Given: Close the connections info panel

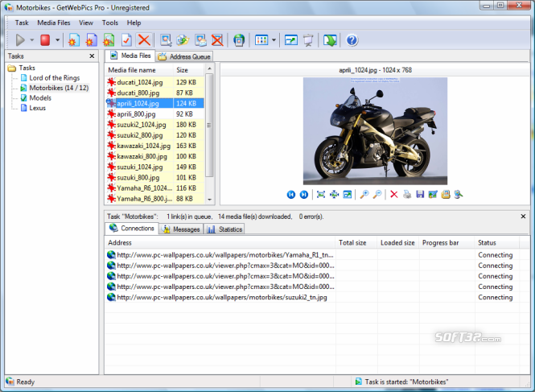Looking at the screenshot, I should (523, 217).
